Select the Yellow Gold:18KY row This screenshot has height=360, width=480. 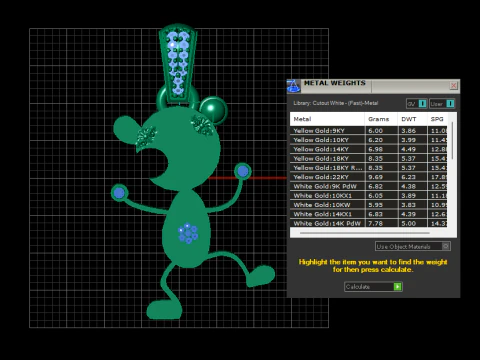[368, 159]
